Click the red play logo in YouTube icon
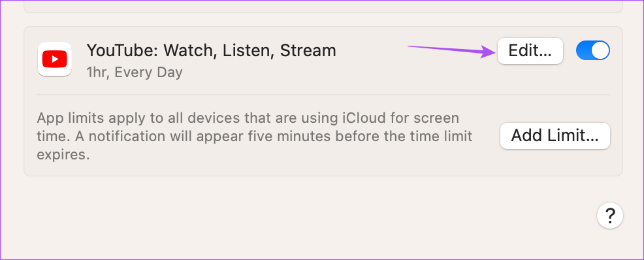This screenshot has width=644, height=260. [55, 59]
